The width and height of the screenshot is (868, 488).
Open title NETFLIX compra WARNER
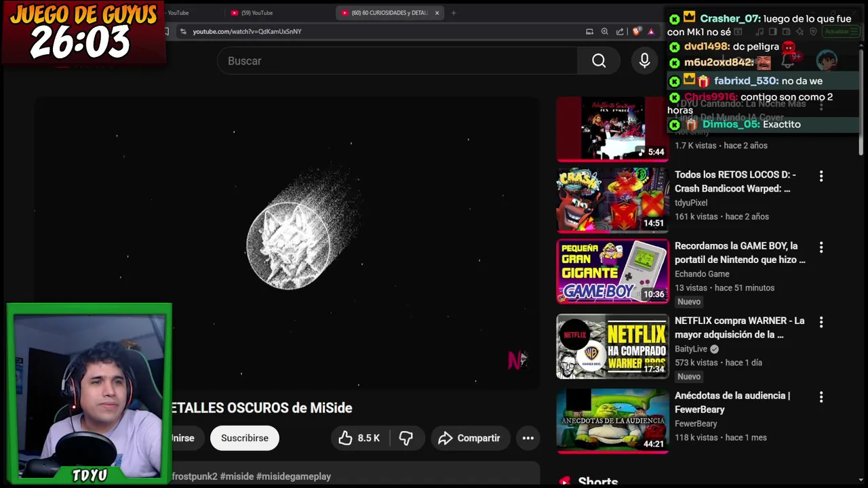click(739, 327)
